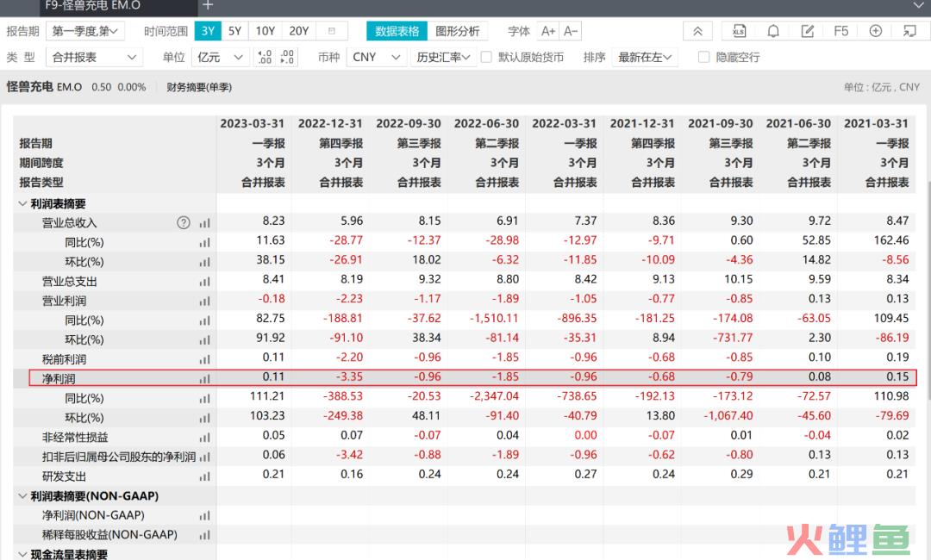This screenshot has width=931, height=560.
Task: Click the cell value -1,067.40
Action: click(728, 415)
